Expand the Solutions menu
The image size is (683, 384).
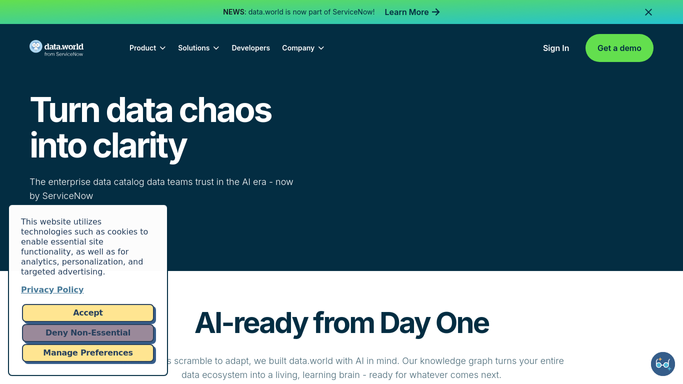pyautogui.click(x=198, y=48)
